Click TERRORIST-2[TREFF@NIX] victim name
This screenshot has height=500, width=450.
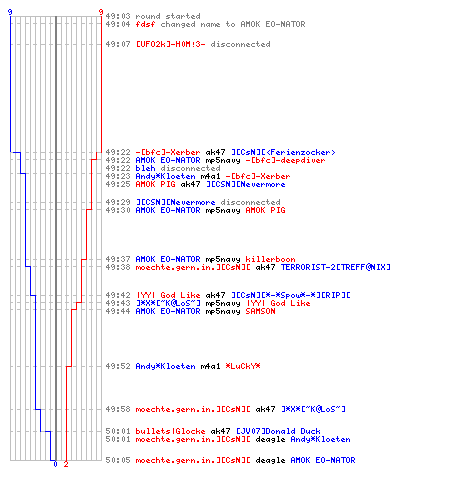click(335, 267)
